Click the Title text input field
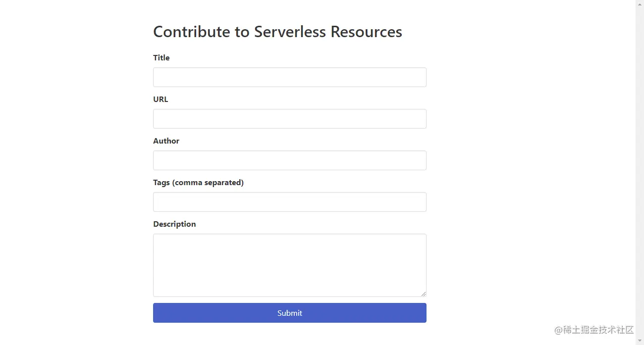 click(289, 77)
